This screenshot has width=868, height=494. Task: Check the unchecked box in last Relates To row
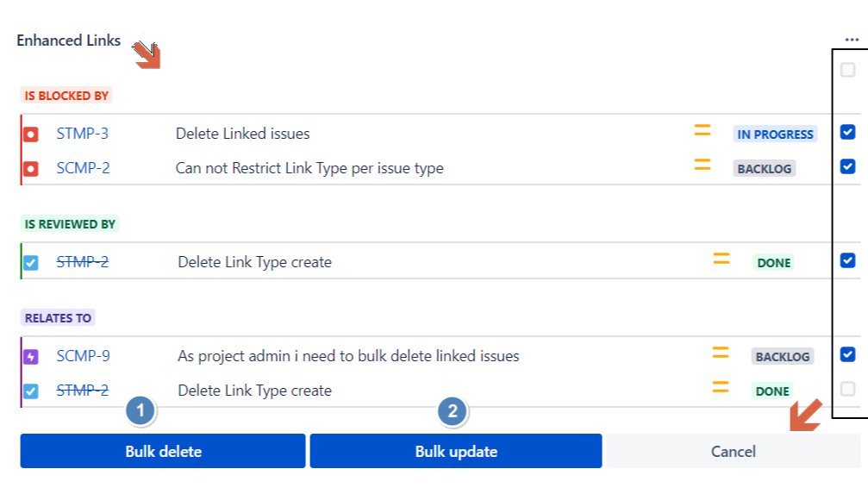848,389
